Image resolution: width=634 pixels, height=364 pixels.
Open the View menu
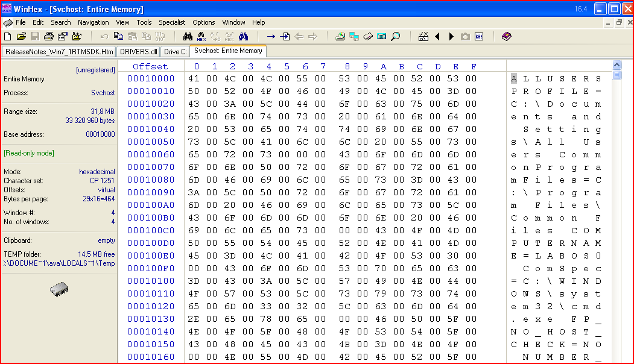point(122,23)
